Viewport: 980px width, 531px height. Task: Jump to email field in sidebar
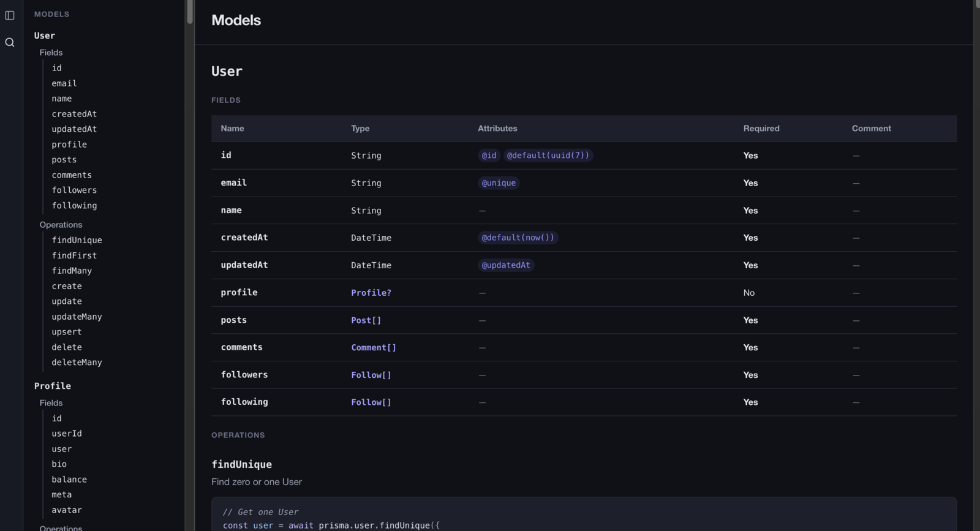click(64, 83)
